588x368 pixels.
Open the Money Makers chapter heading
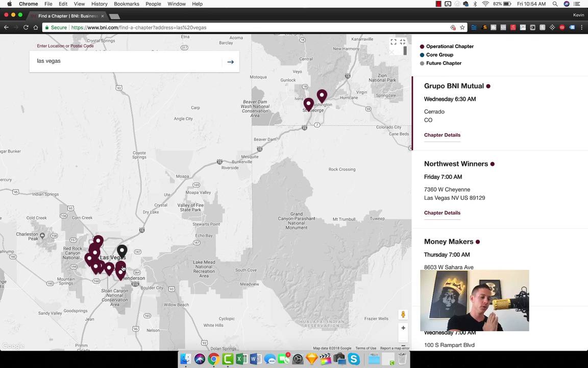tap(449, 241)
